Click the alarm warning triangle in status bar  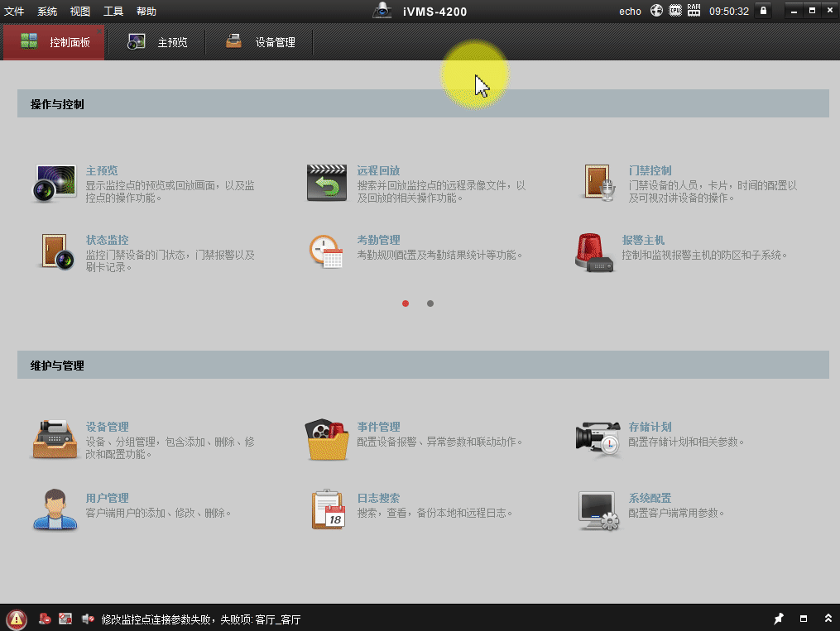point(17,619)
